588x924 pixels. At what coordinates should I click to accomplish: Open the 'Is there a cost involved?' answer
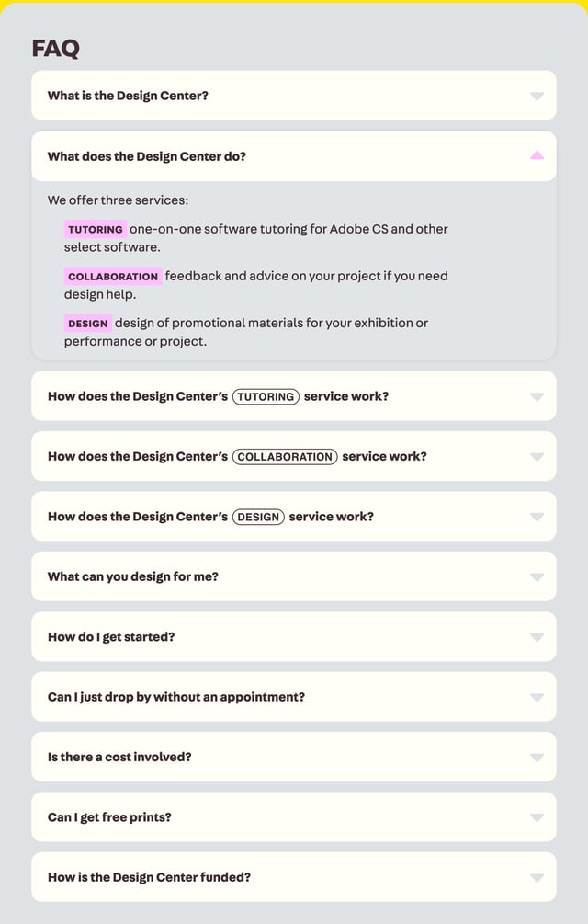294,757
